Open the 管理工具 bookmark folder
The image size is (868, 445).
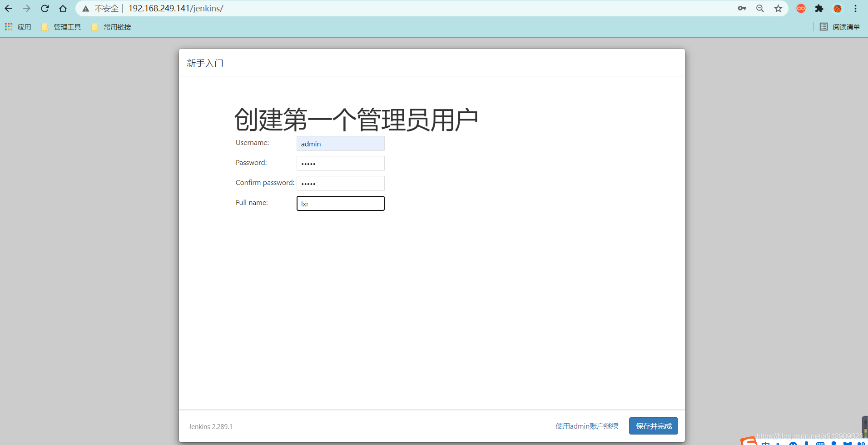coord(61,27)
